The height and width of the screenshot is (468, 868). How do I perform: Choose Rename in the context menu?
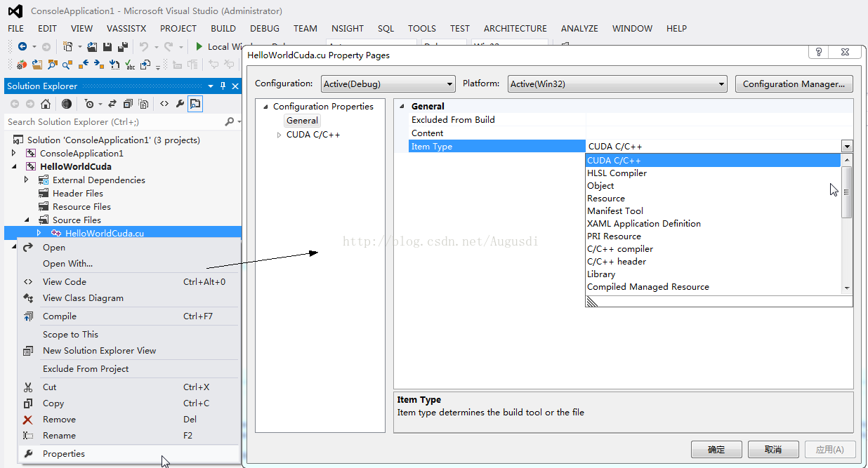coord(129,435)
